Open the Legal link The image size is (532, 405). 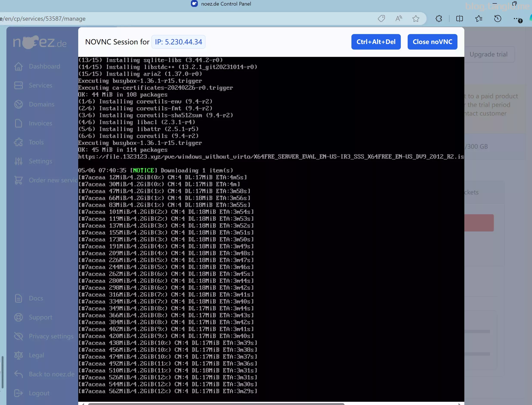[x=36, y=355]
